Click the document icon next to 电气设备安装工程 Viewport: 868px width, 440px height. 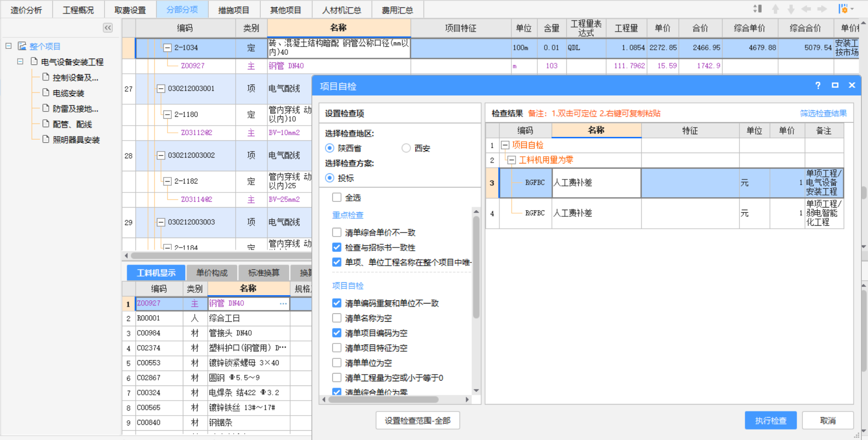(x=34, y=62)
